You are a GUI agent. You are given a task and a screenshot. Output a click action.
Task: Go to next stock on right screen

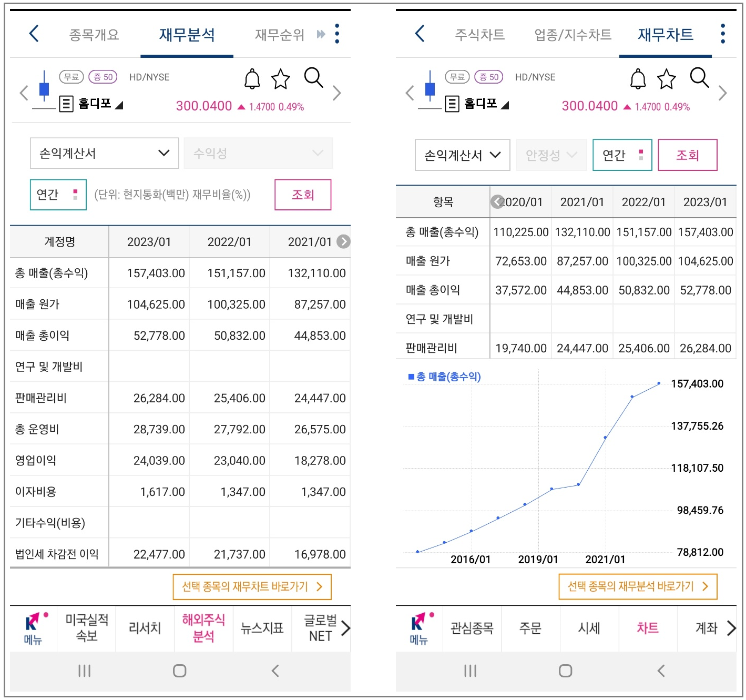(x=723, y=93)
